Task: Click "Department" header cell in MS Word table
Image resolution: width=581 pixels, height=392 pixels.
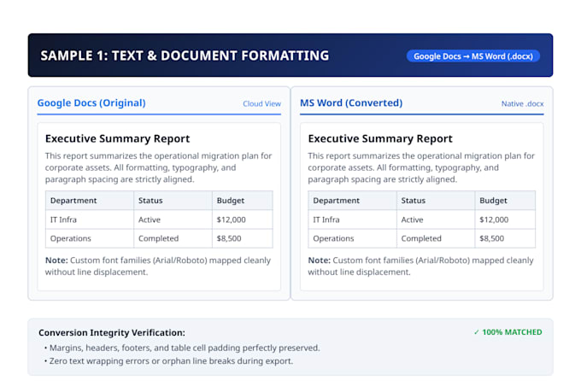Action: pyautogui.click(x=352, y=201)
